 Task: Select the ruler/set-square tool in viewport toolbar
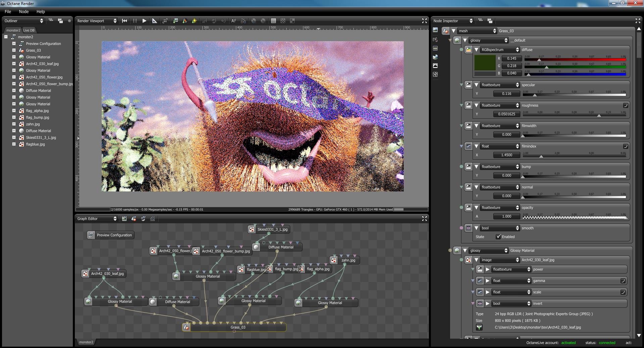click(x=154, y=21)
